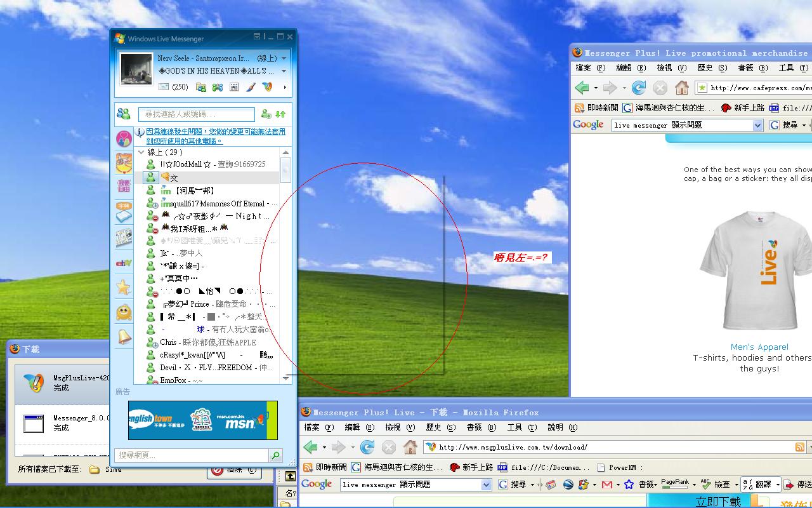This screenshot has height=508, width=812.
Task: Click Home button in Messenger Plus download Firefox window
Action: click(410, 447)
